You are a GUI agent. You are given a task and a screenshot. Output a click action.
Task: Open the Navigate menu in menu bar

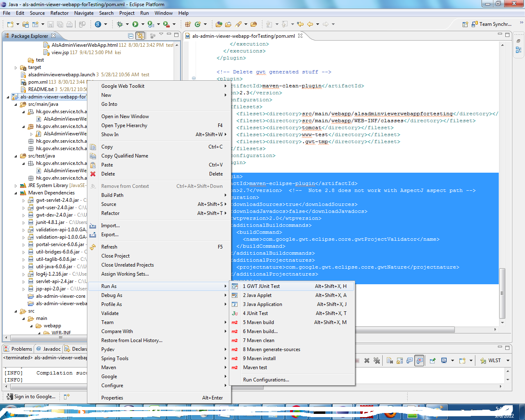point(84,13)
